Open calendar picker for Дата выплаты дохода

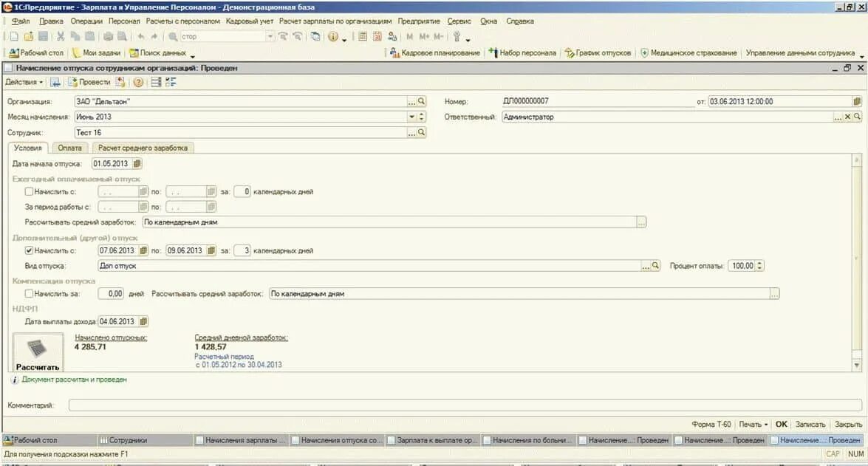click(x=143, y=321)
